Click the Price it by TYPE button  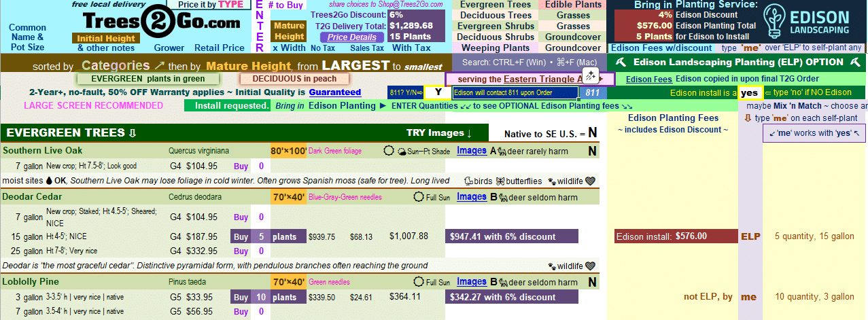coord(210,5)
